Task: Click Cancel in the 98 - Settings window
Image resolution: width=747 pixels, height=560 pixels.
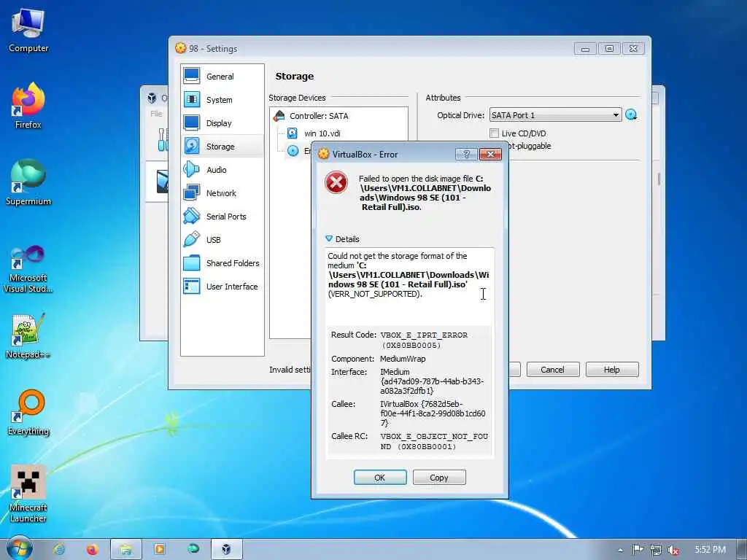Action: [553, 370]
